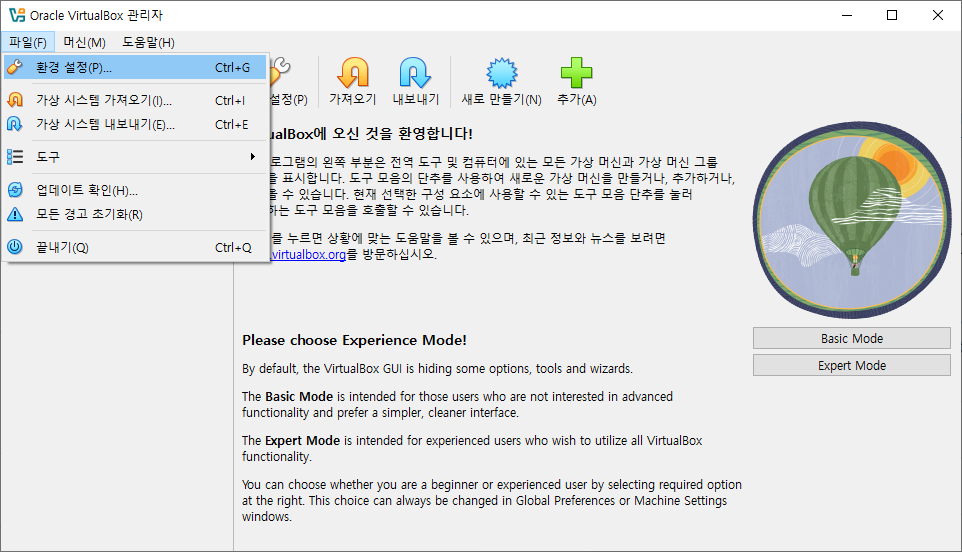The width and height of the screenshot is (962, 552).
Task: Click the Ctrl+Q shortcut text in the menu
Action: (x=233, y=248)
